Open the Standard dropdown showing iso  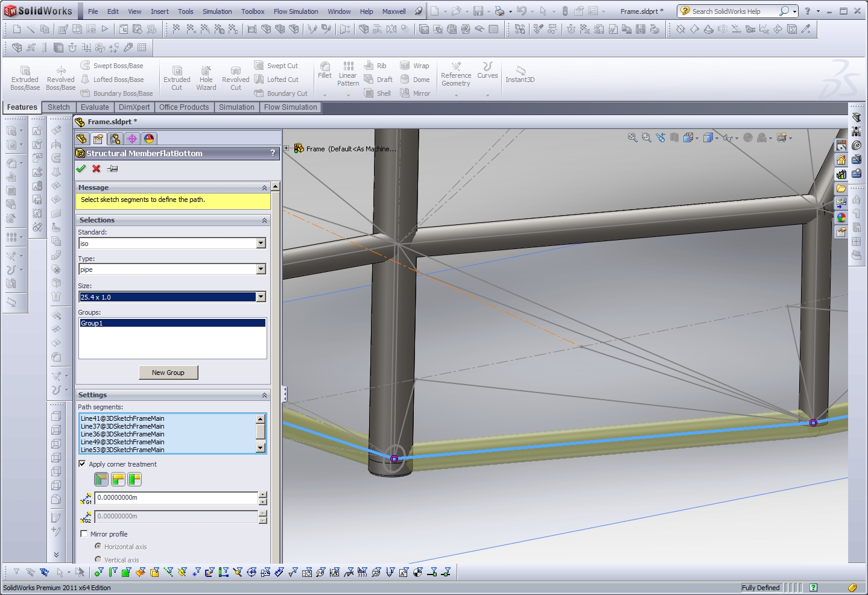click(261, 243)
